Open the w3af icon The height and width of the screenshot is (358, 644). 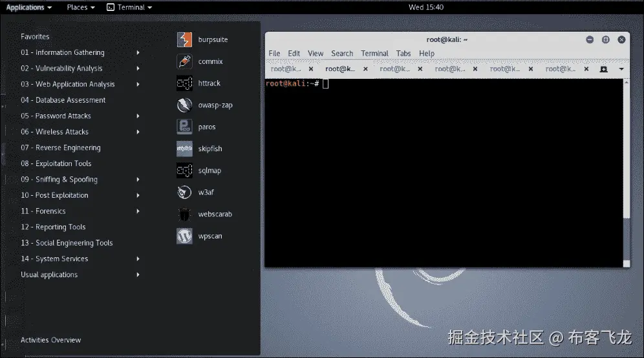point(184,192)
